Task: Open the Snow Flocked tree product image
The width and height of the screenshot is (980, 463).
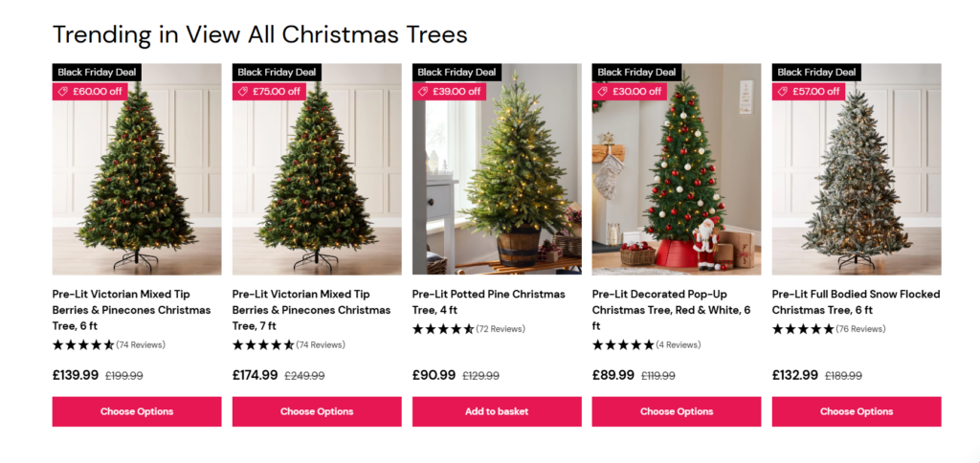Action: (x=857, y=169)
